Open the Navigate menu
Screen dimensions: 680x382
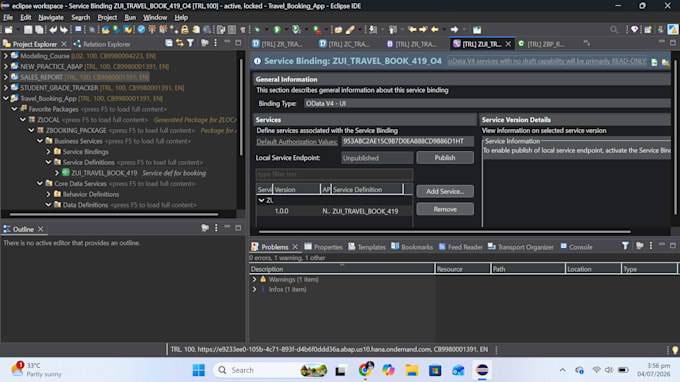51,17
